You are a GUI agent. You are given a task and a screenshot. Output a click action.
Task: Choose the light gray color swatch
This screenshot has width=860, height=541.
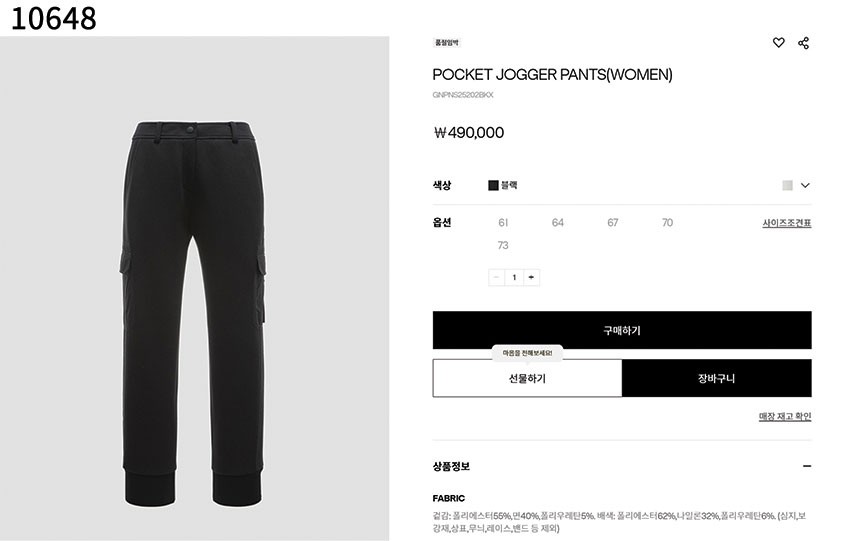(x=787, y=185)
